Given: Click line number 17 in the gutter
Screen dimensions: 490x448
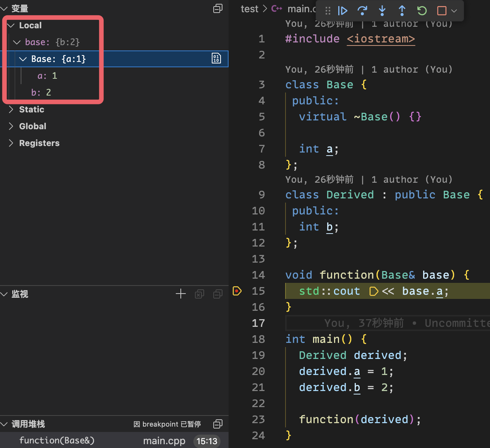Looking at the screenshot, I should coord(258,323).
